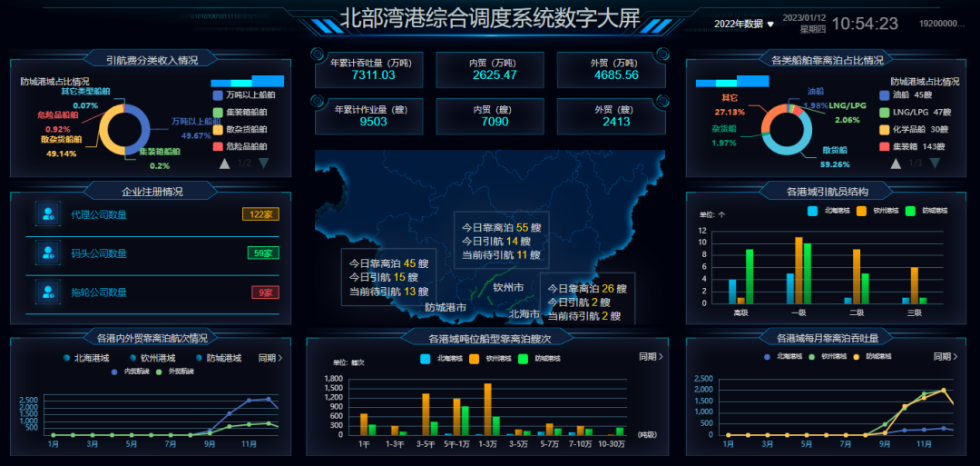
Task: Click the 钦州市 label on the map
Action: pyautogui.click(x=508, y=288)
